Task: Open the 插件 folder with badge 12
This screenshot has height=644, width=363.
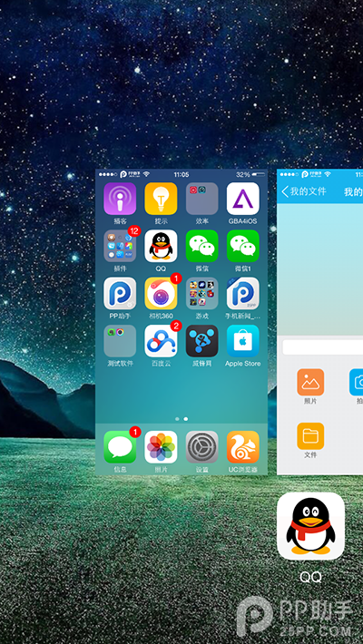Action: click(x=120, y=246)
